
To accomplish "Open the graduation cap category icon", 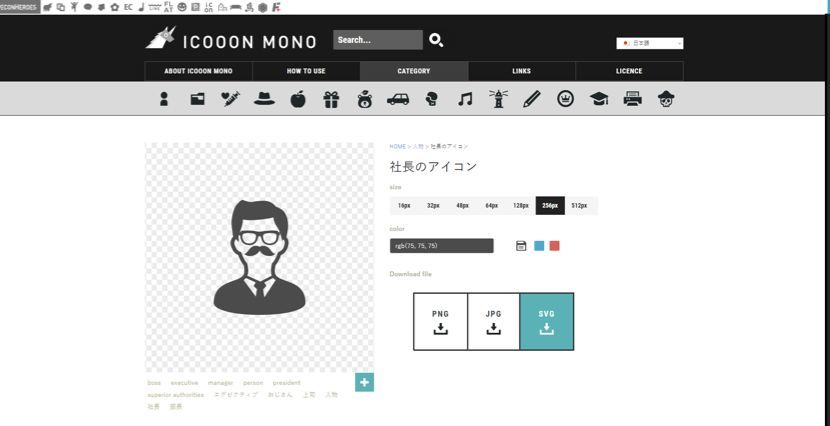I will (x=599, y=99).
